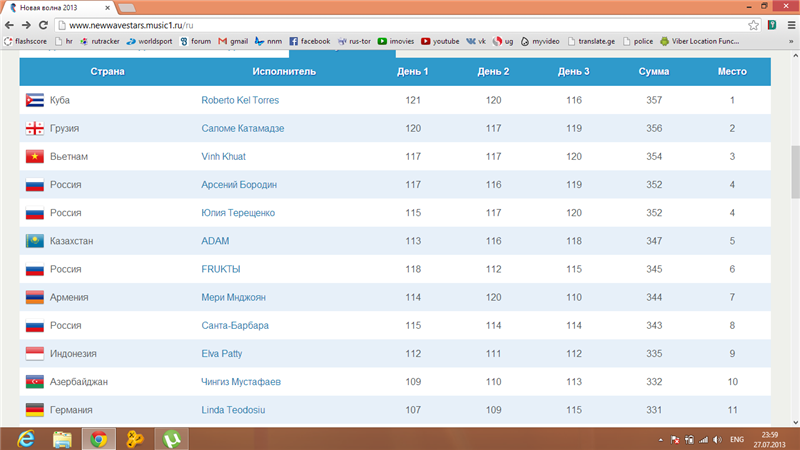Open the Chrome menu hamburger icon
Screen dimensions: 800x450
coord(791,25)
